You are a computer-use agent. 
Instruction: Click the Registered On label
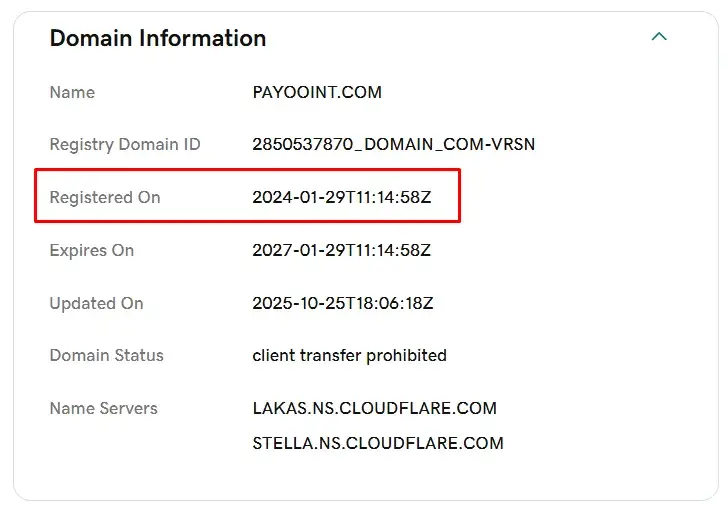tap(105, 197)
